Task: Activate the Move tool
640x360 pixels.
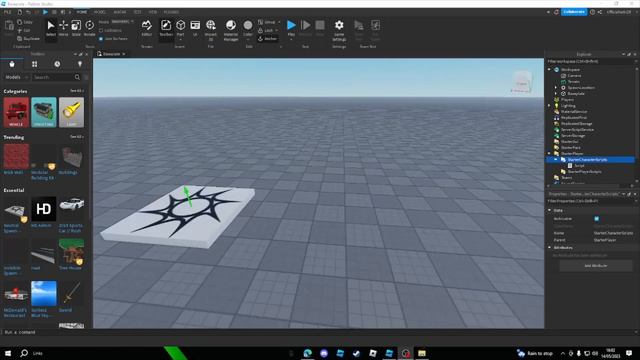Action: [x=63, y=28]
